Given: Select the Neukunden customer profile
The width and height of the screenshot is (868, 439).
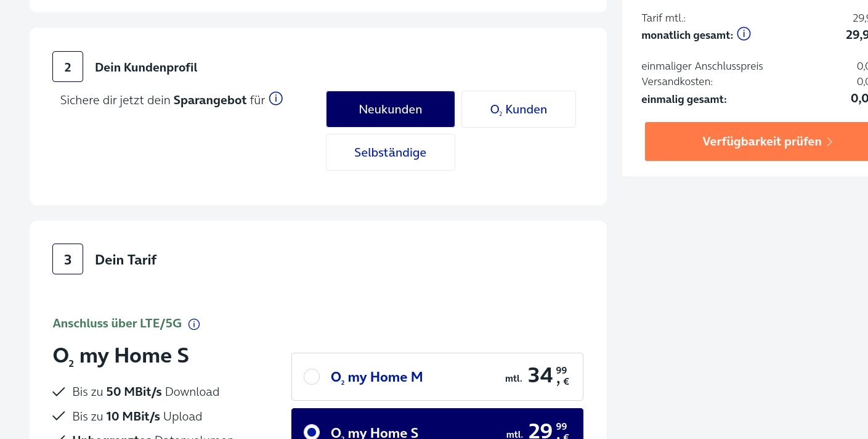Looking at the screenshot, I should (391, 109).
